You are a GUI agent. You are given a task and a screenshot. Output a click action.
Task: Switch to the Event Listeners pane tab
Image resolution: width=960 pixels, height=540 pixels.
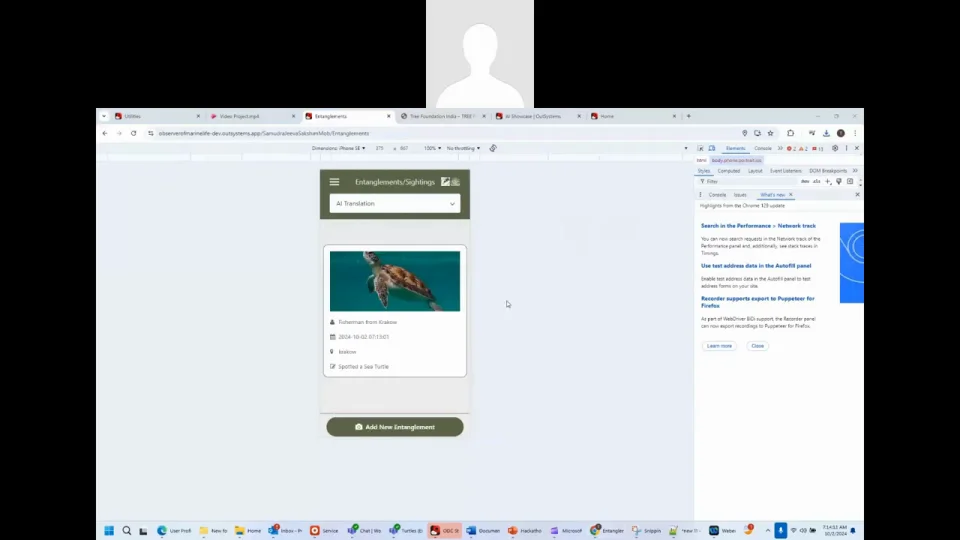(786, 171)
